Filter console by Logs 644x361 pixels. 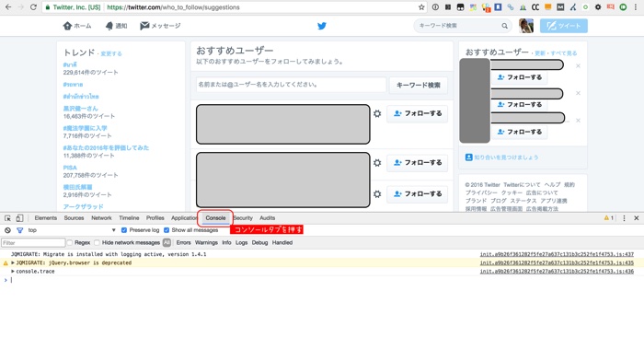pos(241,242)
